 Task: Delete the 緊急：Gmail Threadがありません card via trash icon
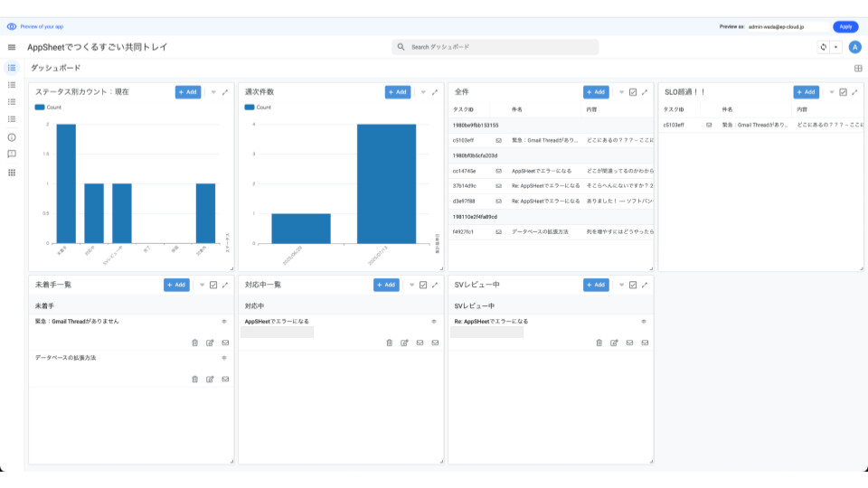[x=195, y=343]
